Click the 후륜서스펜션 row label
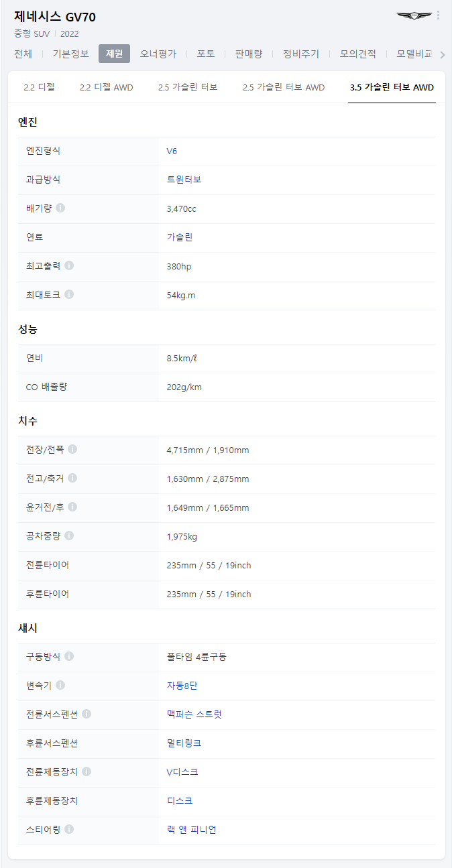452x868 pixels. [52, 743]
